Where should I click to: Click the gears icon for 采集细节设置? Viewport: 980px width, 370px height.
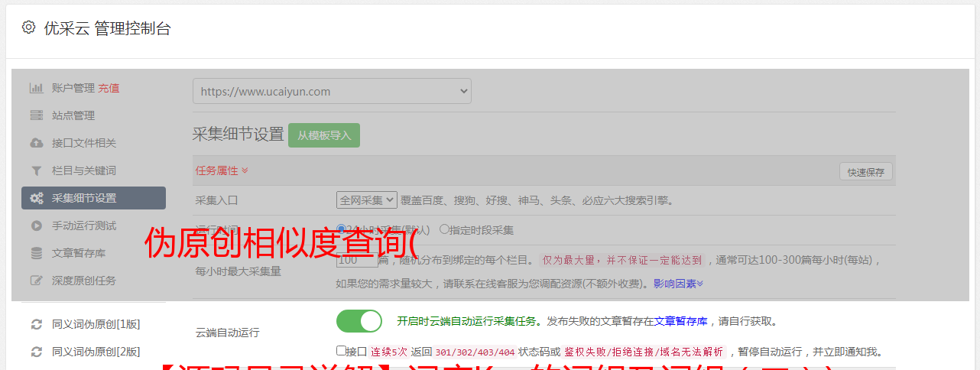(36, 198)
